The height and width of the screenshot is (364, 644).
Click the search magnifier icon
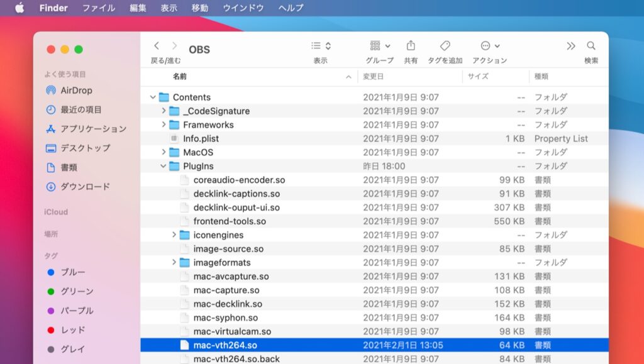click(x=591, y=45)
